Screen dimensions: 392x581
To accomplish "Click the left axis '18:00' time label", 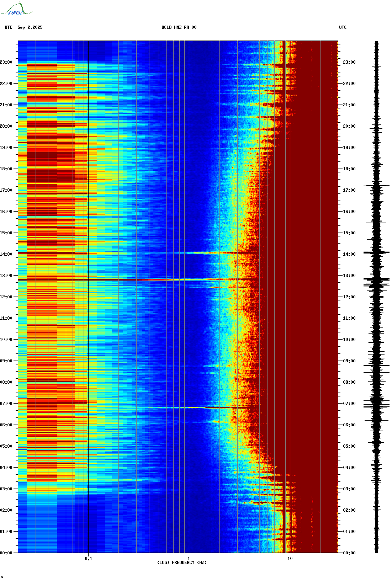I will [6, 169].
